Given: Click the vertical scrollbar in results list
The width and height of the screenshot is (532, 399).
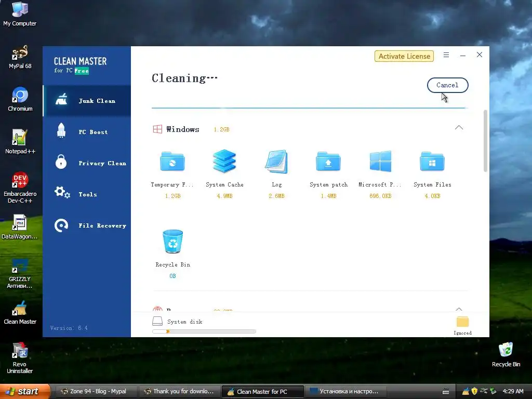Looking at the screenshot, I should 485,141.
